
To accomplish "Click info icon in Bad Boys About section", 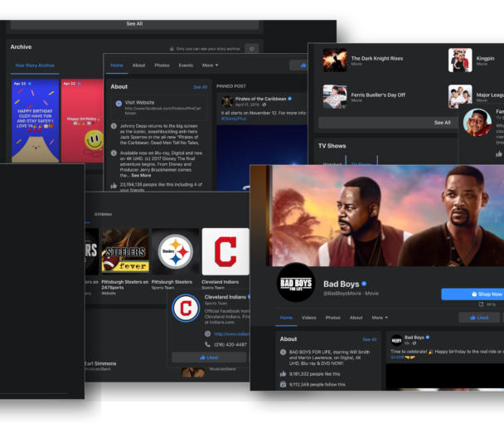I will click(283, 352).
